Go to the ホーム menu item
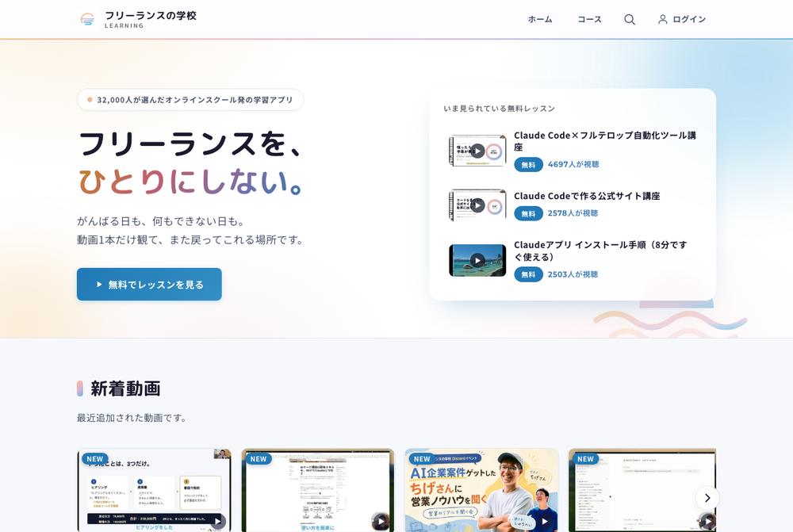The width and height of the screenshot is (793, 532). (x=539, y=19)
